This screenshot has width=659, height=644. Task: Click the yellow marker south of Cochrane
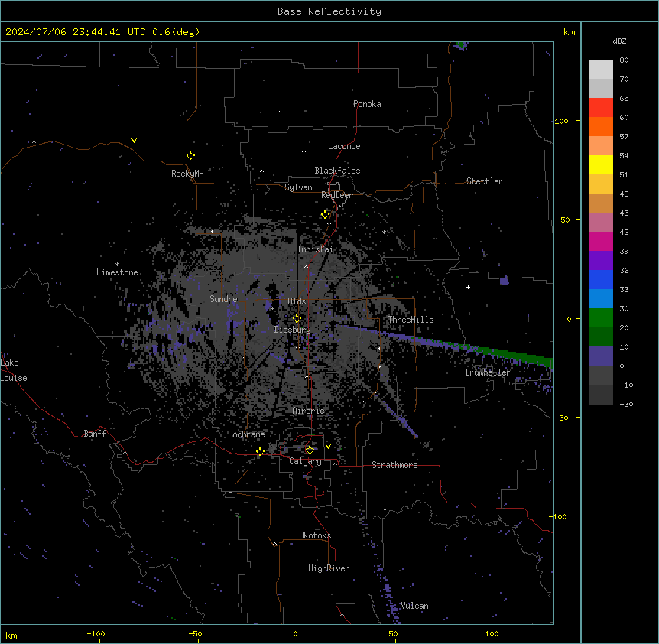(260, 452)
